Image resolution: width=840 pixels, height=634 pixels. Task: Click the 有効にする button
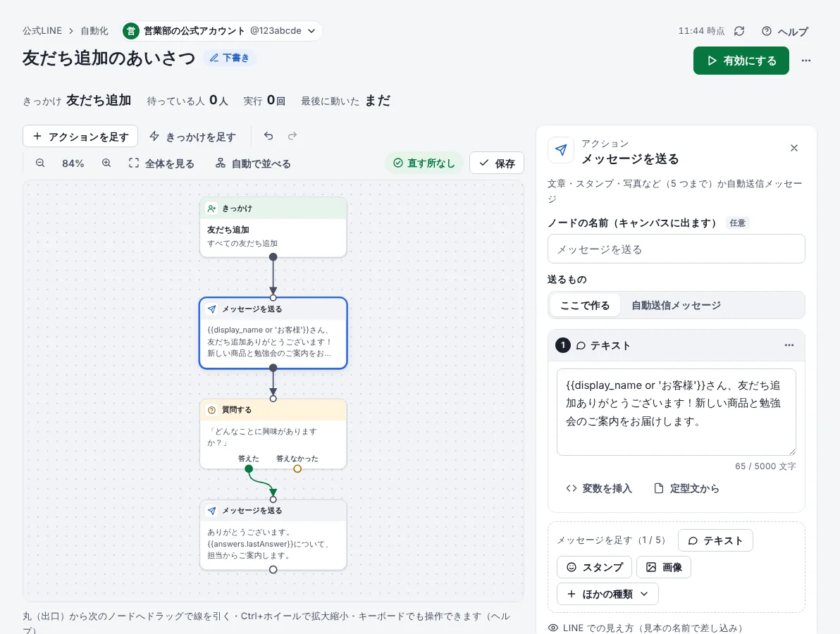[x=741, y=61]
